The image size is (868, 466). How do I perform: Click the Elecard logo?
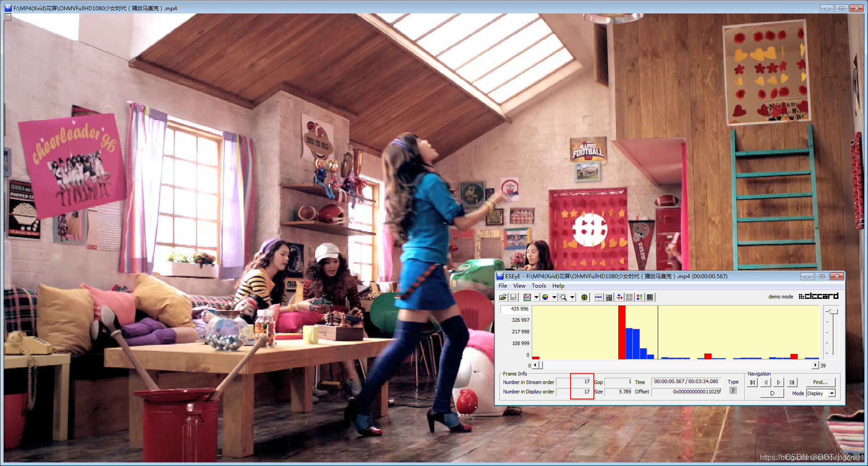click(819, 296)
